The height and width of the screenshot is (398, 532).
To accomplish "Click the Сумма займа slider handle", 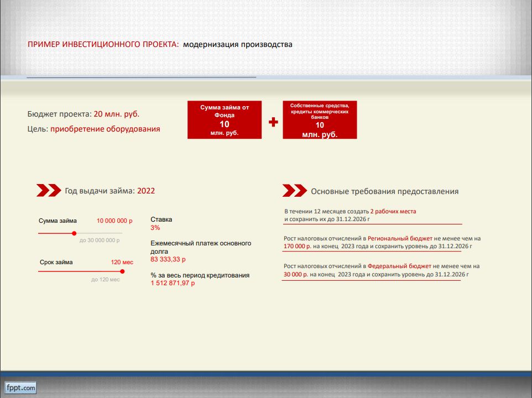I will pyautogui.click(x=74, y=233).
